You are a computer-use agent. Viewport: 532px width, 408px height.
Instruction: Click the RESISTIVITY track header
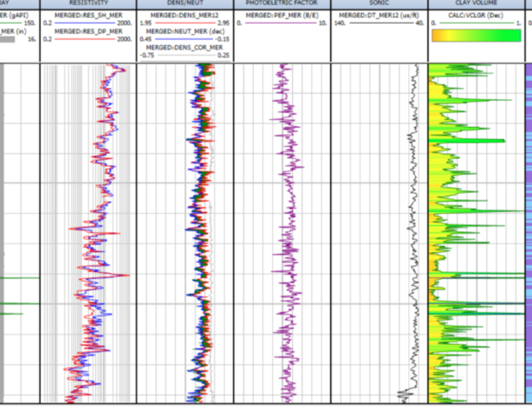(88, 3)
